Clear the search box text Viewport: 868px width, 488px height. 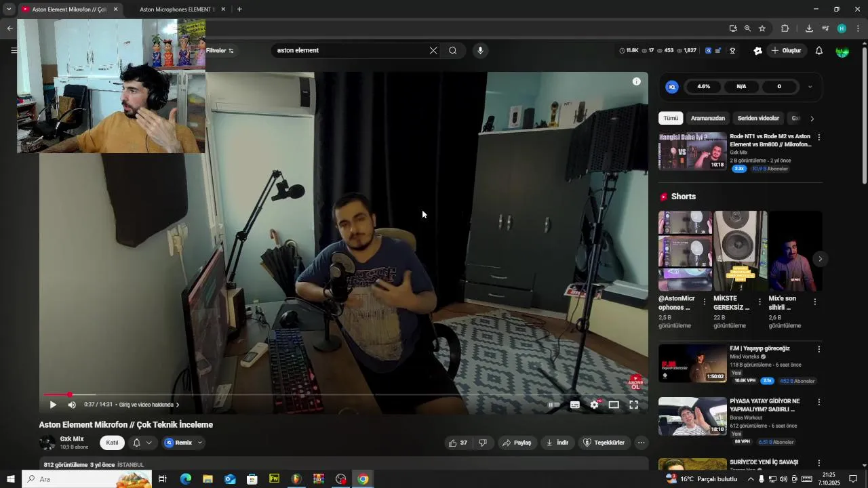(433, 50)
